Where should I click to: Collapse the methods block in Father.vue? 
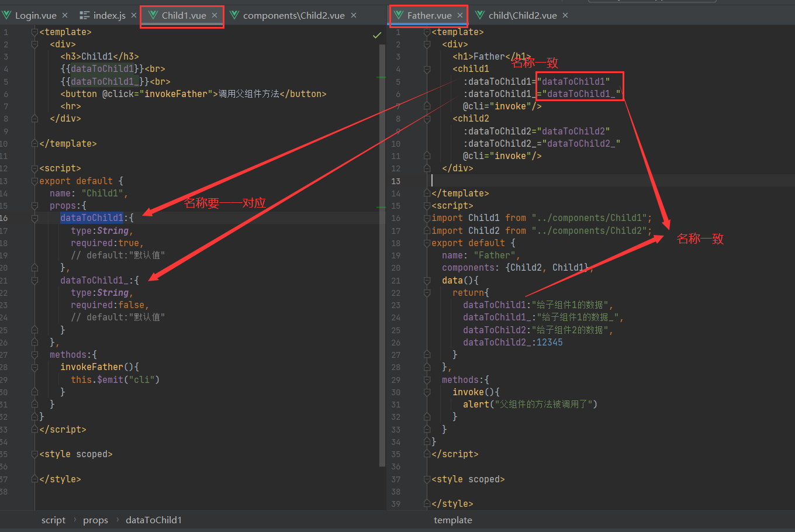(x=427, y=380)
